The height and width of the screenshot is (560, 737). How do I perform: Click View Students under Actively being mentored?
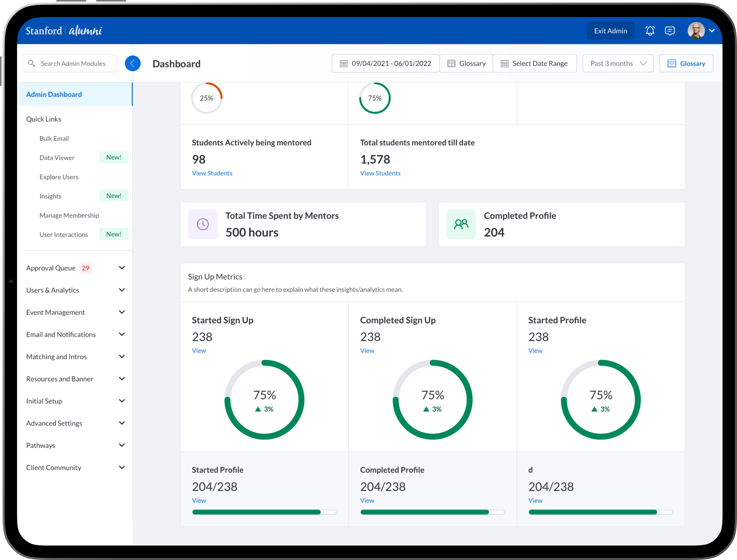pyautogui.click(x=212, y=173)
